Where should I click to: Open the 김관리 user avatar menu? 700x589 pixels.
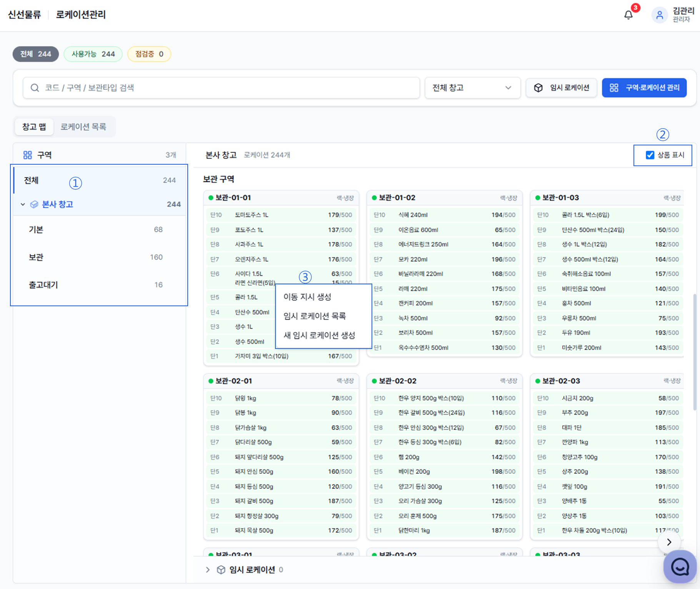click(659, 15)
